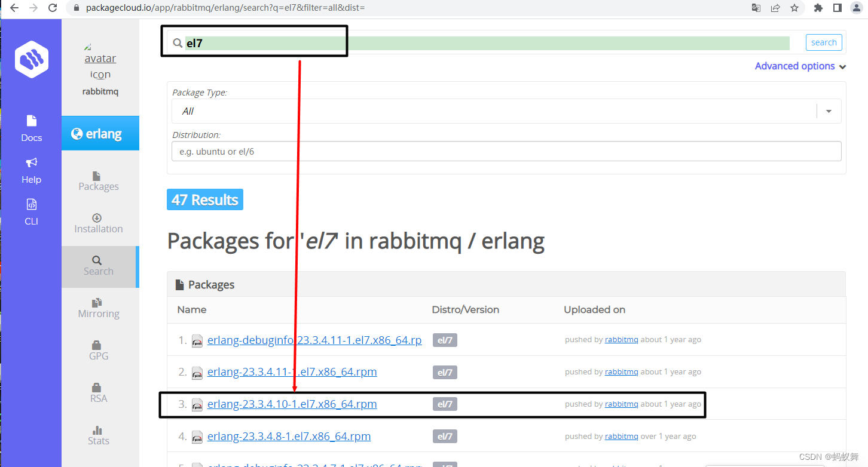Click rpm icon beside erlang-23.3.4.10-1 package
This screenshot has width=868, height=467.
coord(197,405)
